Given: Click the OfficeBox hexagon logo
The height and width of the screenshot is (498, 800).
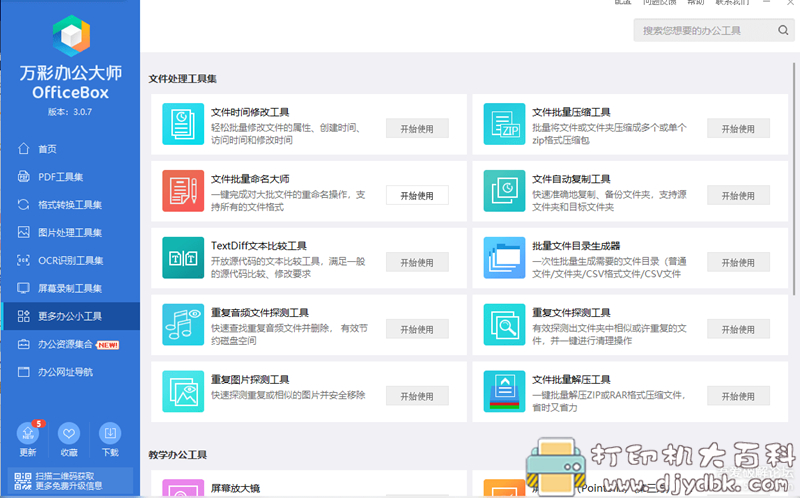Looking at the screenshot, I should pos(71,35).
